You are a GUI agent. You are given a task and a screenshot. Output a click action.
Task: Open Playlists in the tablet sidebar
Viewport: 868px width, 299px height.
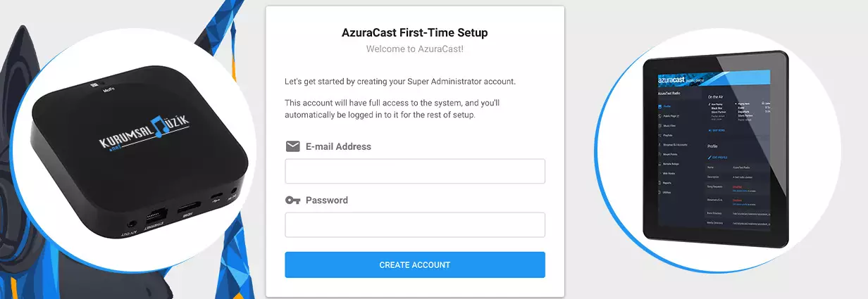(x=670, y=135)
